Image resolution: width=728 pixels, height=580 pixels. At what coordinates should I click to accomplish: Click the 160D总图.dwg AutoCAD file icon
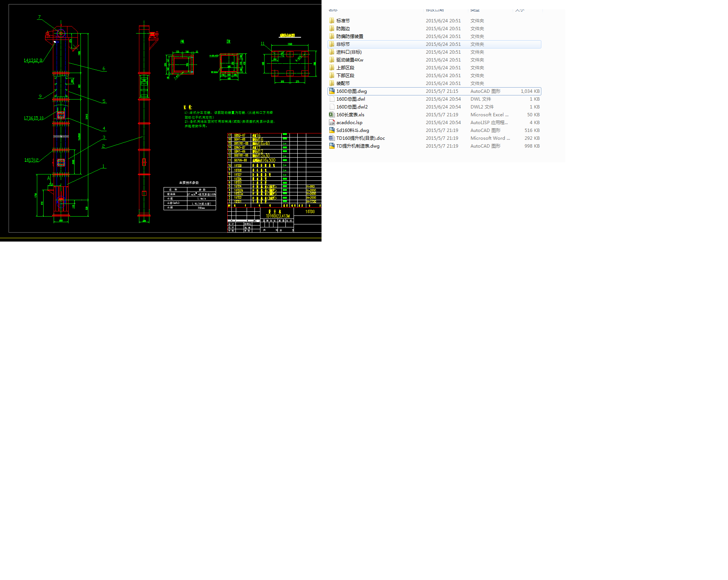coord(332,91)
